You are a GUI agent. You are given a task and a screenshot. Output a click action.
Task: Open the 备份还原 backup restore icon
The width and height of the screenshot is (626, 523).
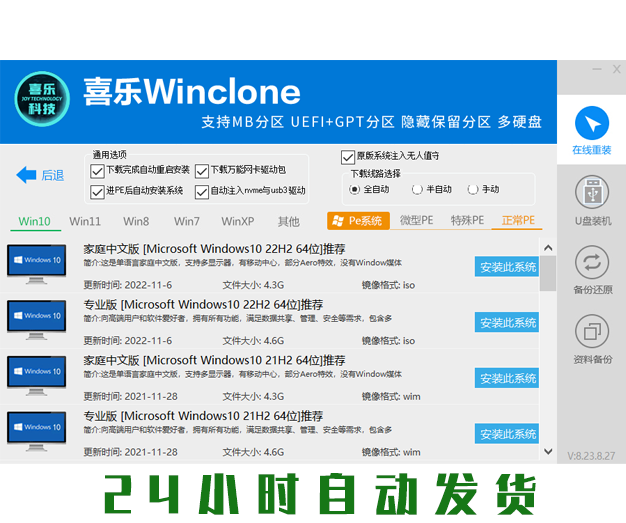tap(592, 262)
